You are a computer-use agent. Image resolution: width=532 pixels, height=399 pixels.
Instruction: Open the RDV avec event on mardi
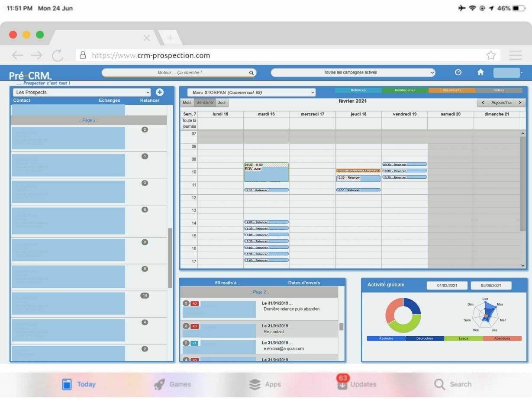[x=266, y=172]
